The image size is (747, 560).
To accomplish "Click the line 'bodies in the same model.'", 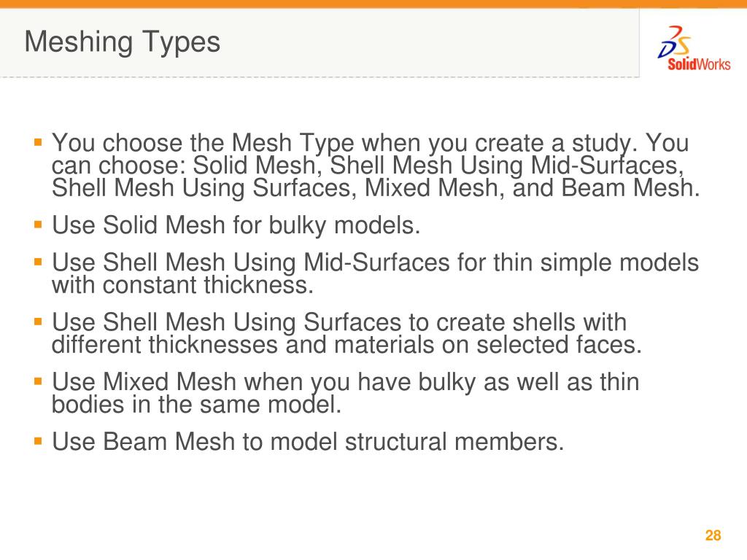I will pyautogui.click(x=197, y=405).
